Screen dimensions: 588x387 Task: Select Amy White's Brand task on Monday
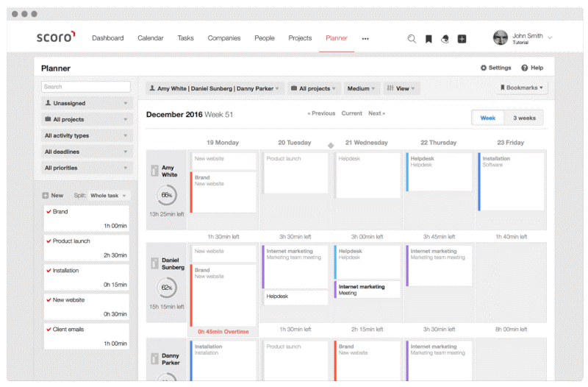(223, 192)
